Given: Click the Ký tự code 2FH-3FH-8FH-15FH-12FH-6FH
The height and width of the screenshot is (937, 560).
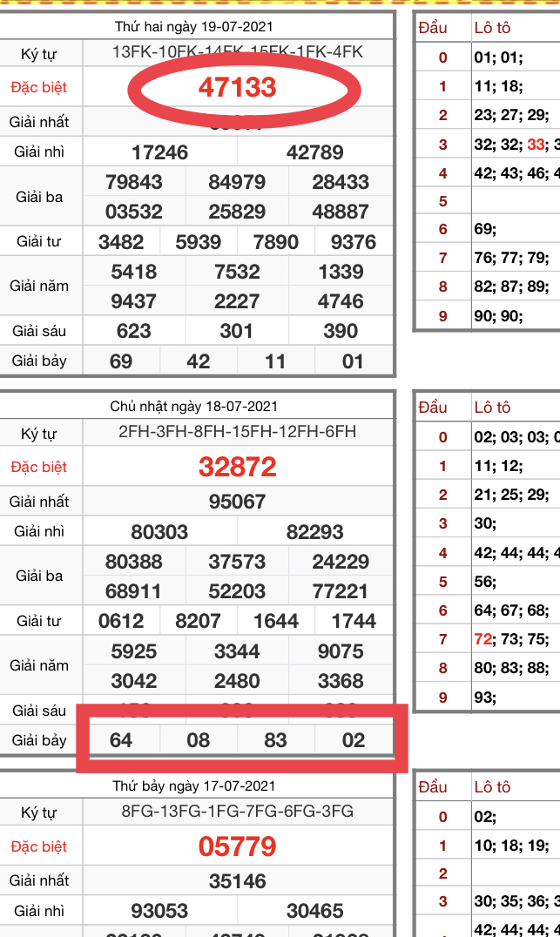Looking at the screenshot, I should (x=237, y=432).
